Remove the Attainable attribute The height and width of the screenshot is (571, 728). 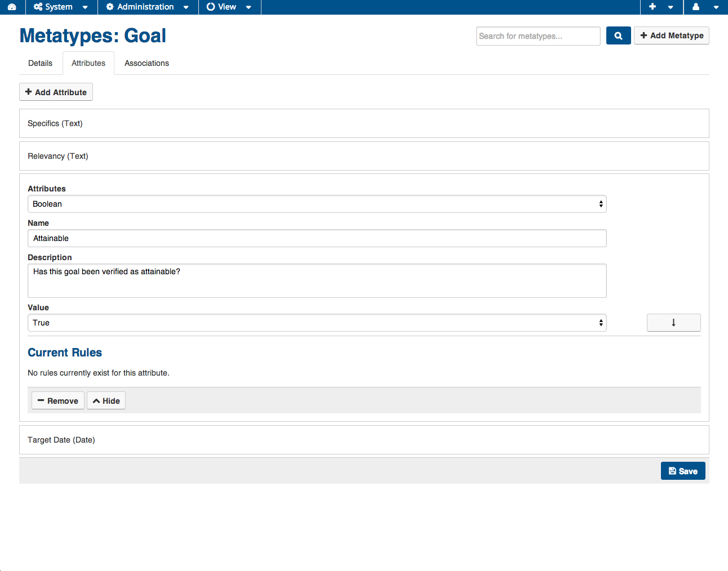point(57,400)
